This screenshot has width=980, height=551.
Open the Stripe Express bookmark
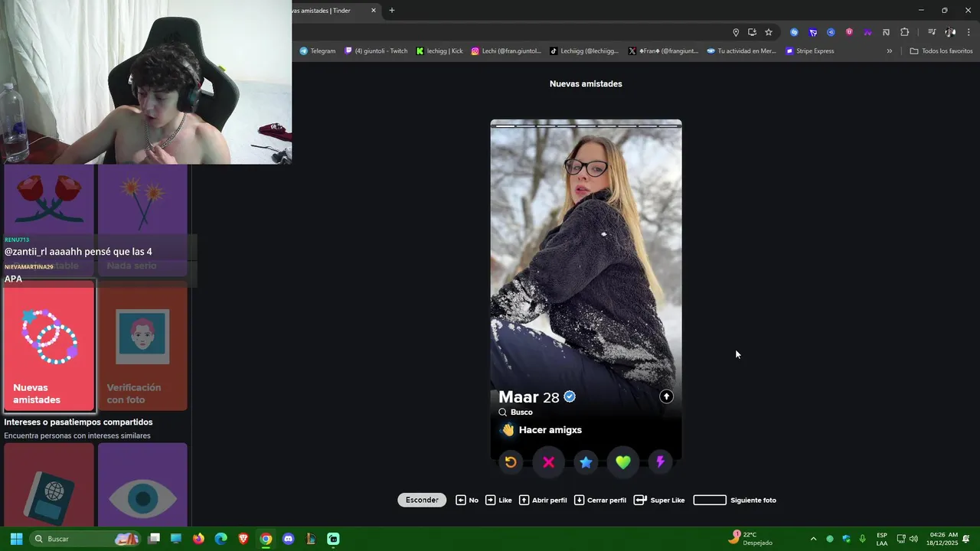pos(810,51)
